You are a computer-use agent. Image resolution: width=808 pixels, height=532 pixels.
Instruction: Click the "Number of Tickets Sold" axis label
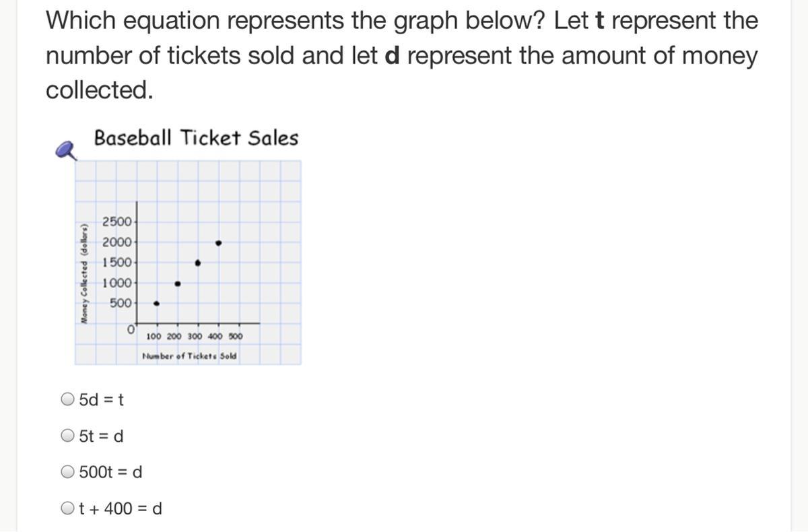tap(190, 356)
